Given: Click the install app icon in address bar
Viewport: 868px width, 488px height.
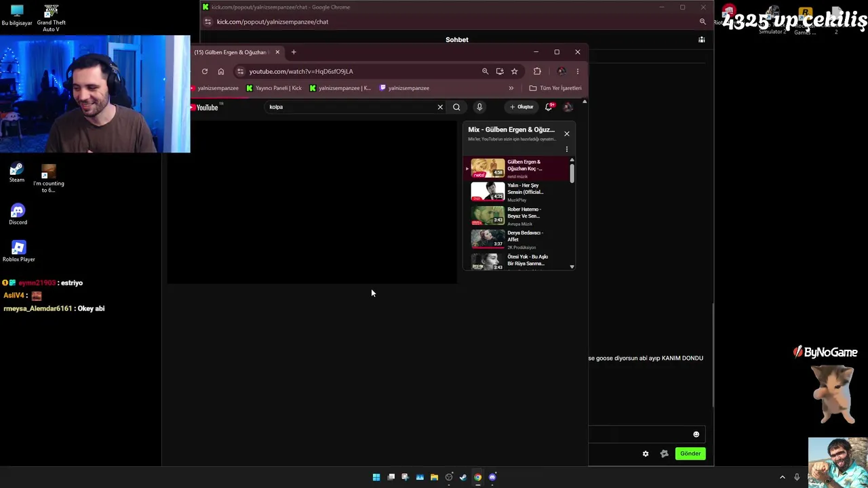Looking at the screenshot, I should pos(500,71).
